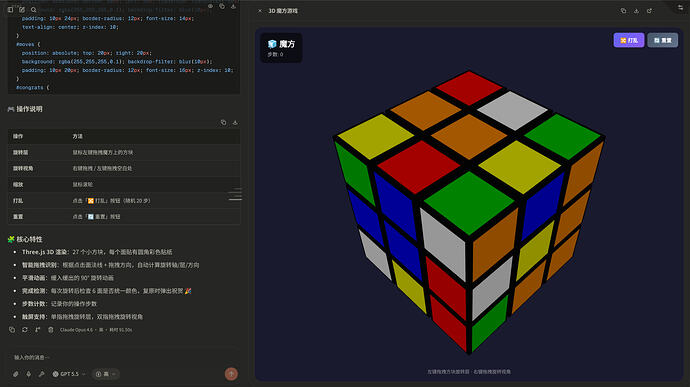This screenshot has height=387, width=690.
Task: Click the #moves selector line in code
Action: (x=28, y=44)
